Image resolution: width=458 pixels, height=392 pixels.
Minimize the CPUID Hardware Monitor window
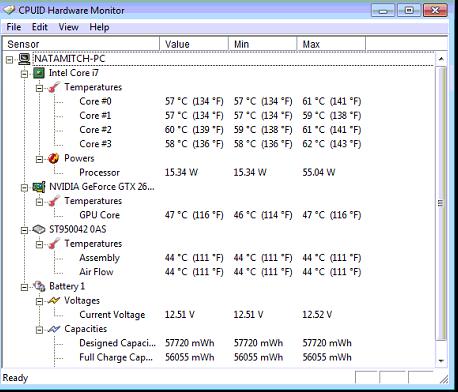383,10
